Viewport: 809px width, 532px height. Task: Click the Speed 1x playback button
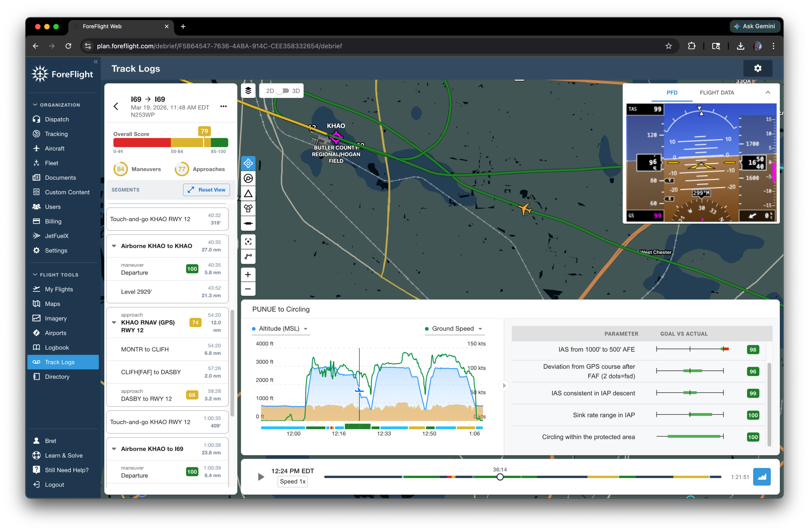click(292, 481)
